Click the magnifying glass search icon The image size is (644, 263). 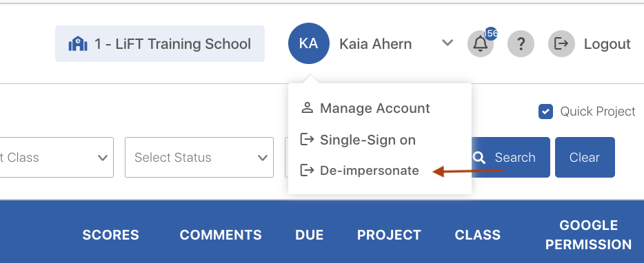point(479,158)
